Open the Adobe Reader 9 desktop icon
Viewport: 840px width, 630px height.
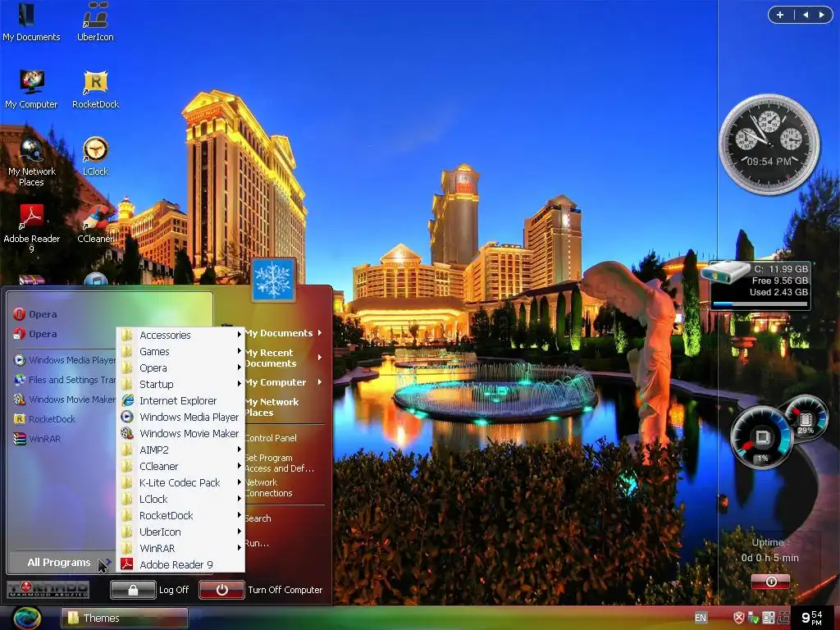(x=32, y=228)
